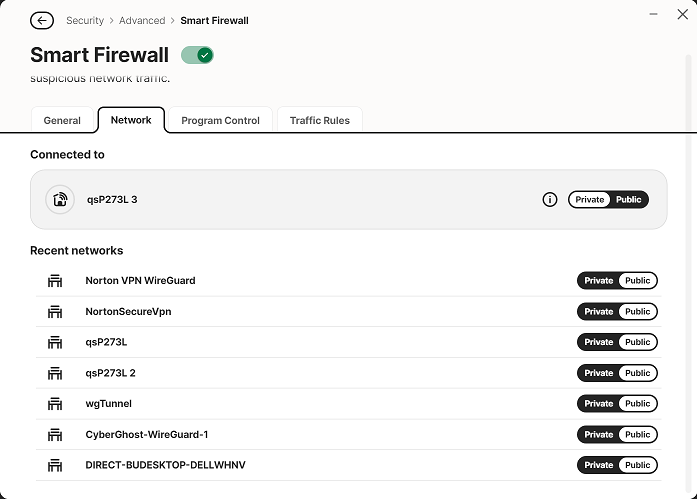The width and height of the screenshot is (697, 499).
Task: Select the qsP273L 2 network name
Action: [x=111, y=373]
